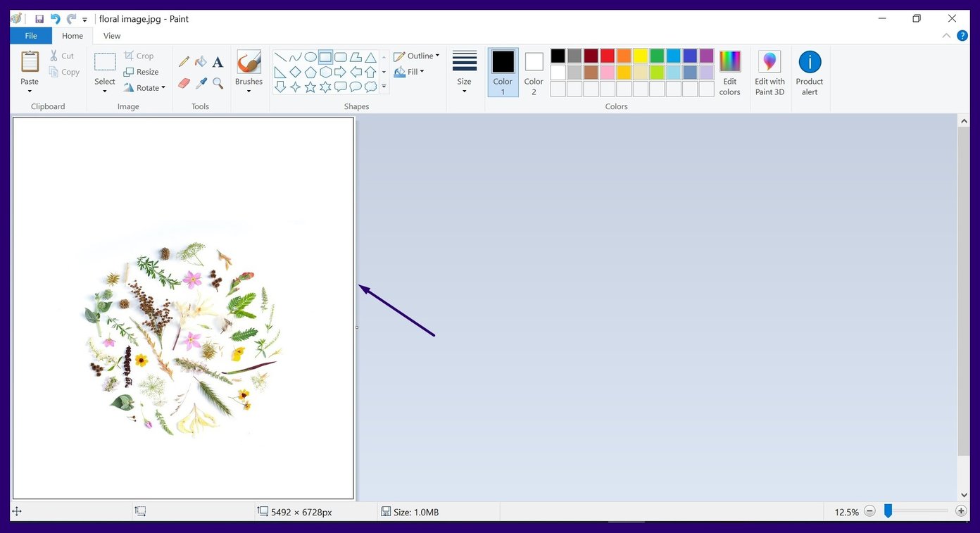Click the Zoom in plus button
The width and height of the screenshot is (980, 533).
961,511
